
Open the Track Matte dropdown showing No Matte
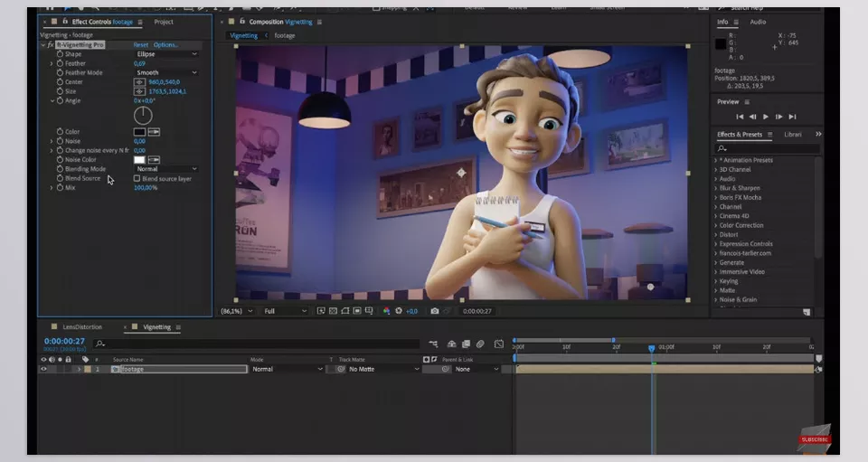pos(383,369)
